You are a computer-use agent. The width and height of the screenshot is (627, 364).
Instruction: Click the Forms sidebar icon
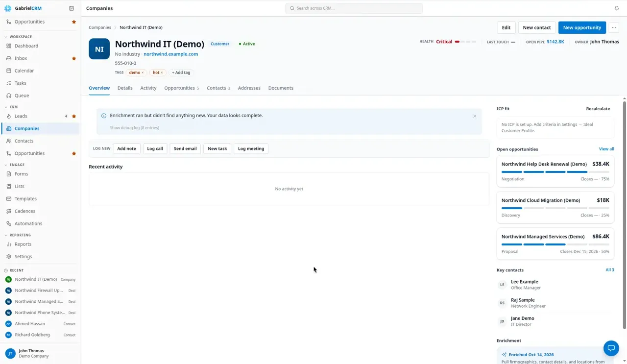coord(9,174)
